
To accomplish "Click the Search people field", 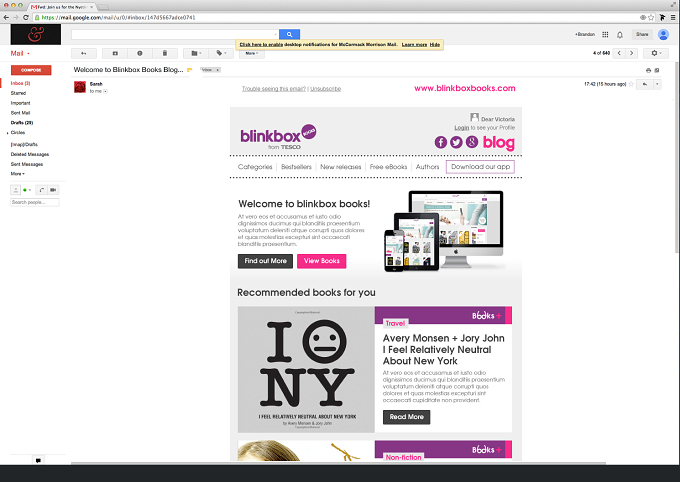I will (x=35, y=202).
